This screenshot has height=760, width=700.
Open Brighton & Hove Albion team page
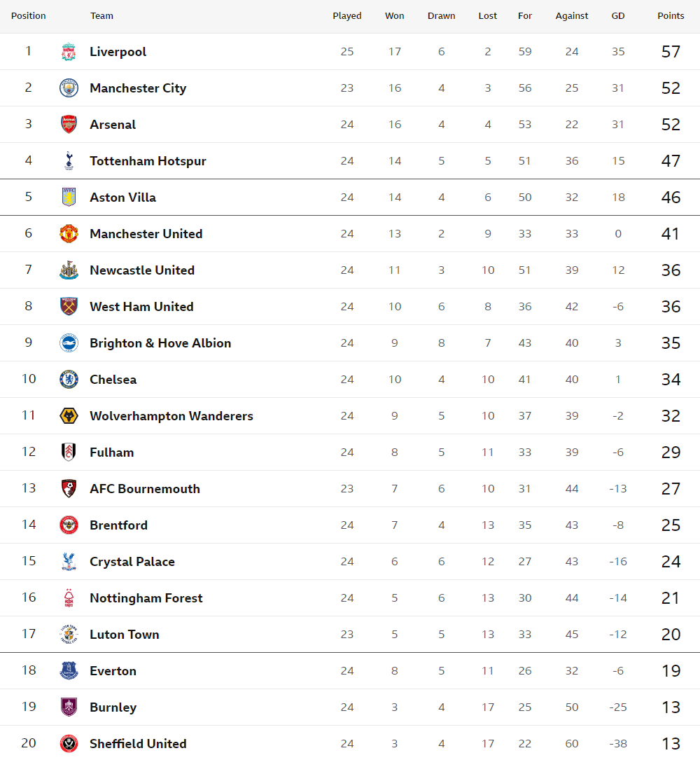pos(160,343)
